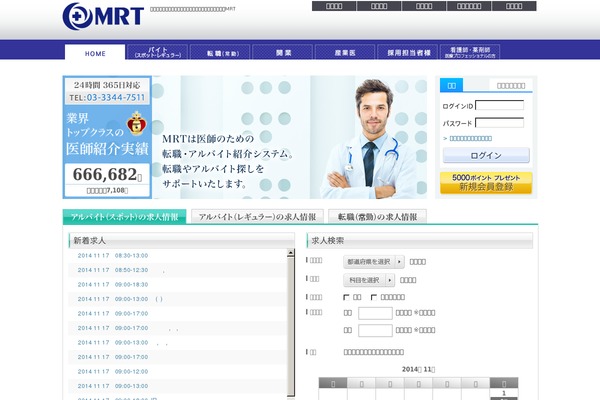This screenshot has width=600, height=400.
Task: Expand the 科目を選択 dropdown
Action: tap(371, 280)
